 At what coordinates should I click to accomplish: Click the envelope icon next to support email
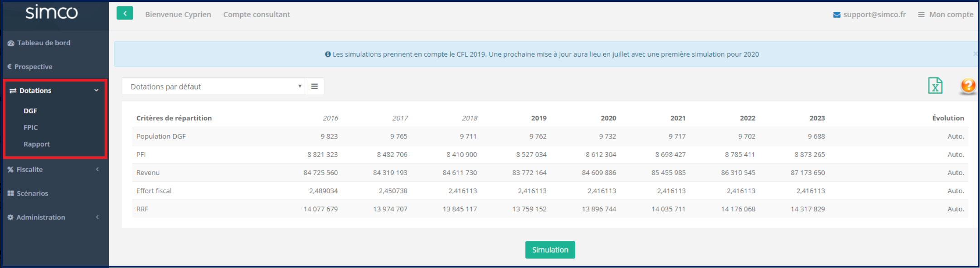(x=836, y=15)
